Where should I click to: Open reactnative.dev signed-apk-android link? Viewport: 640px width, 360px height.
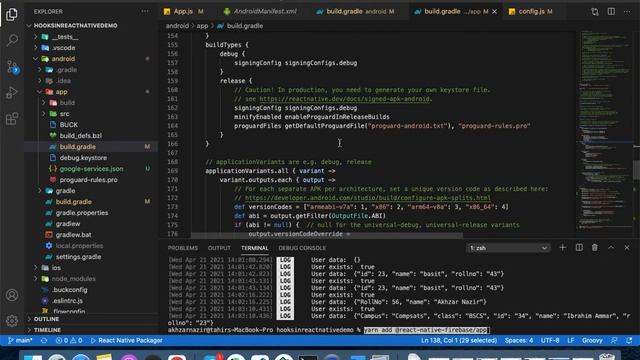click(x=345, y=99)
